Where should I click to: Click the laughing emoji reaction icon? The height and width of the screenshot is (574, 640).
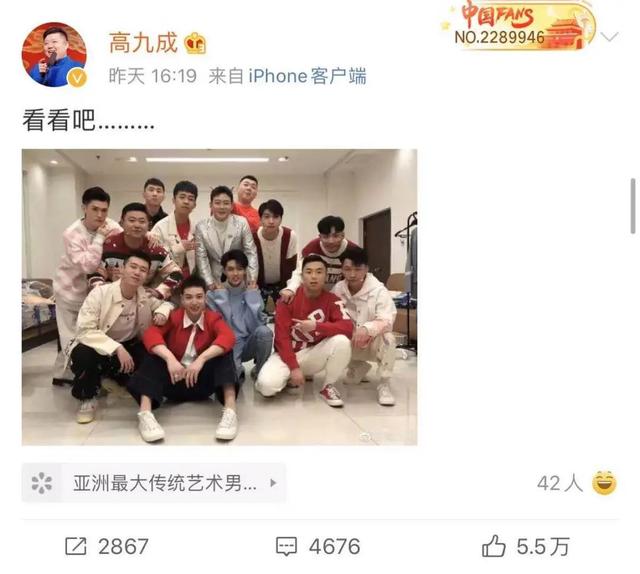pyautogui.click(x=604, y=483)
